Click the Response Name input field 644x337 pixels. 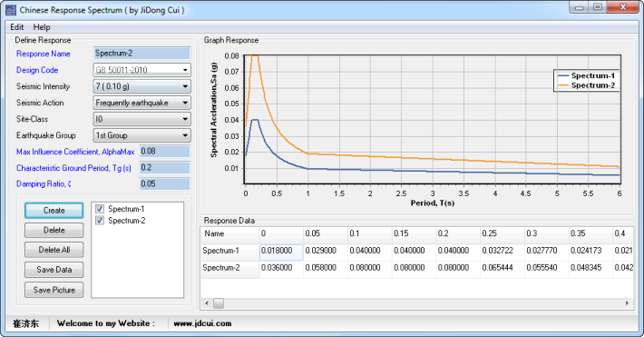pos(142,54)
